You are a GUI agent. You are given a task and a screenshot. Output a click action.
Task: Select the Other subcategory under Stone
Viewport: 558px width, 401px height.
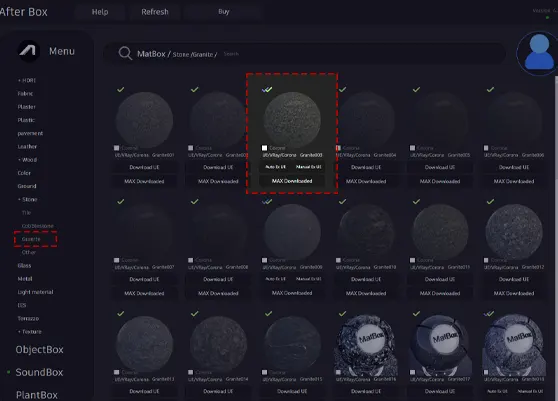tap(28, 252)
